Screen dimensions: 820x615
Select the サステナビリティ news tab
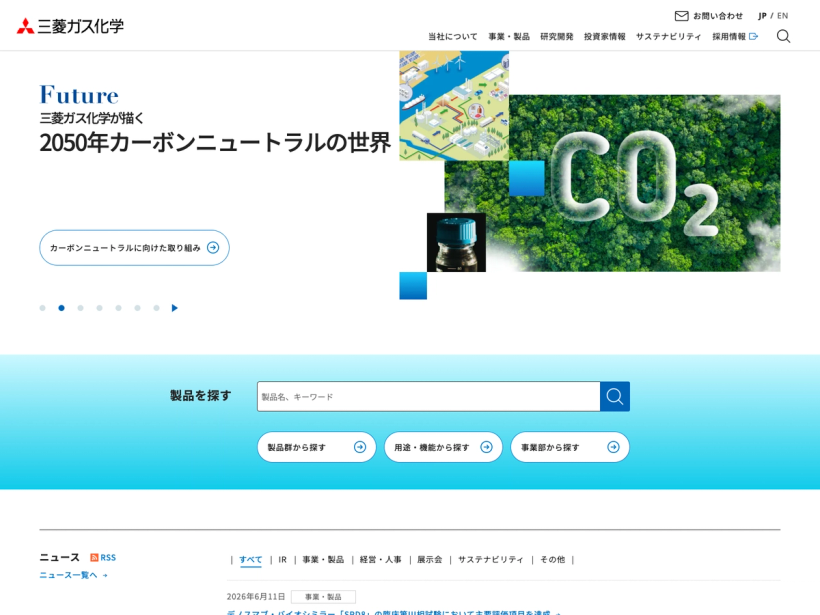491,560
